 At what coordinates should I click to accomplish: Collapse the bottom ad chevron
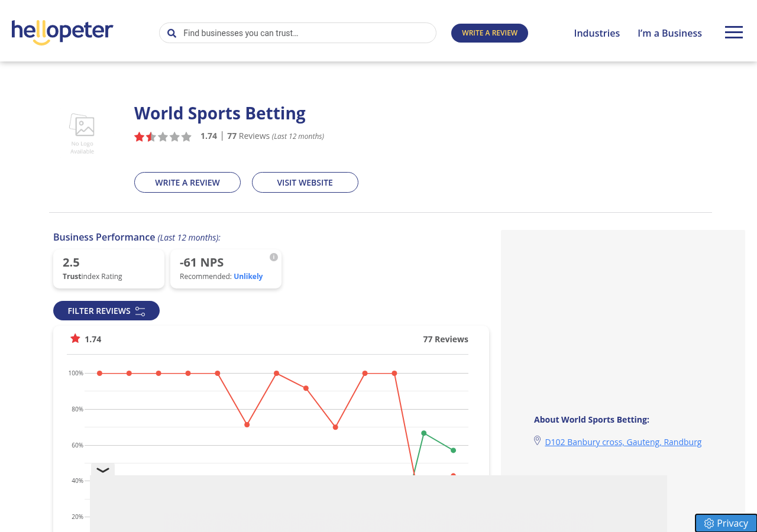(x=102, y=470)
